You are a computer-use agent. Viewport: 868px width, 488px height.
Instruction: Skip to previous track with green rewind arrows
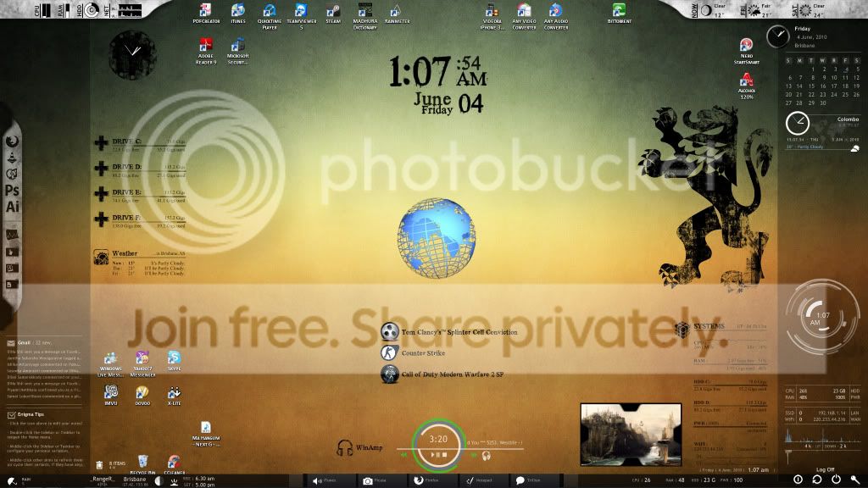point(404,455)
